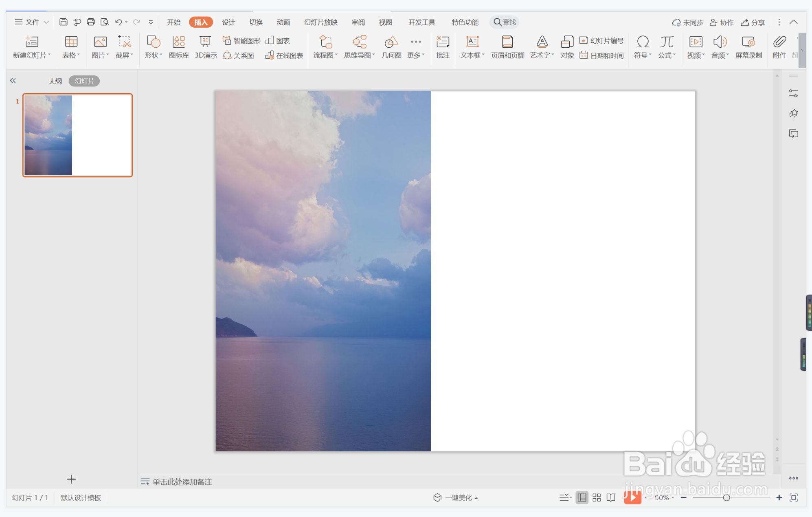Image resolution: width=812 pixels, height=517 pixels.
Task: Switch to normal view mode
Action: (582, 497)
